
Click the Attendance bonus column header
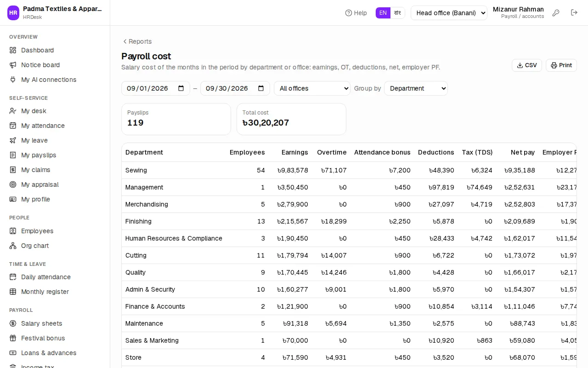pos(382,152)
